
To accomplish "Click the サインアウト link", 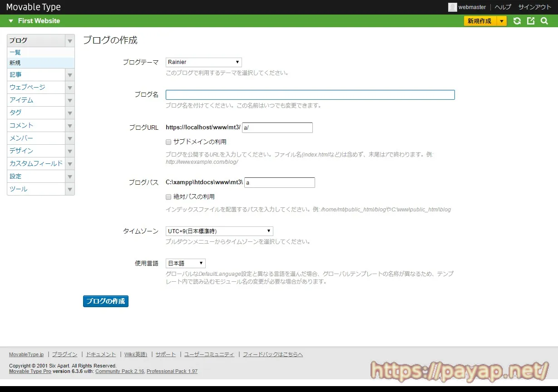I will click(x=535, y=7).
